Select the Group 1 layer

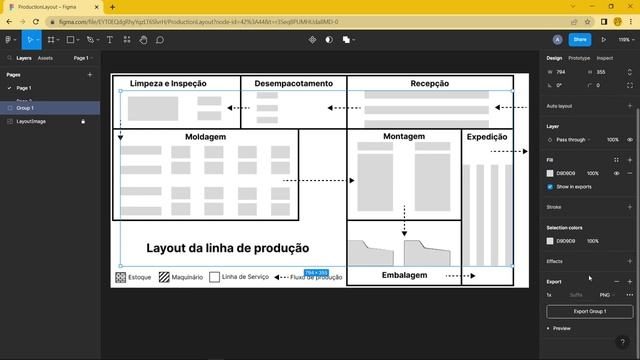click(x=50, y=108)
